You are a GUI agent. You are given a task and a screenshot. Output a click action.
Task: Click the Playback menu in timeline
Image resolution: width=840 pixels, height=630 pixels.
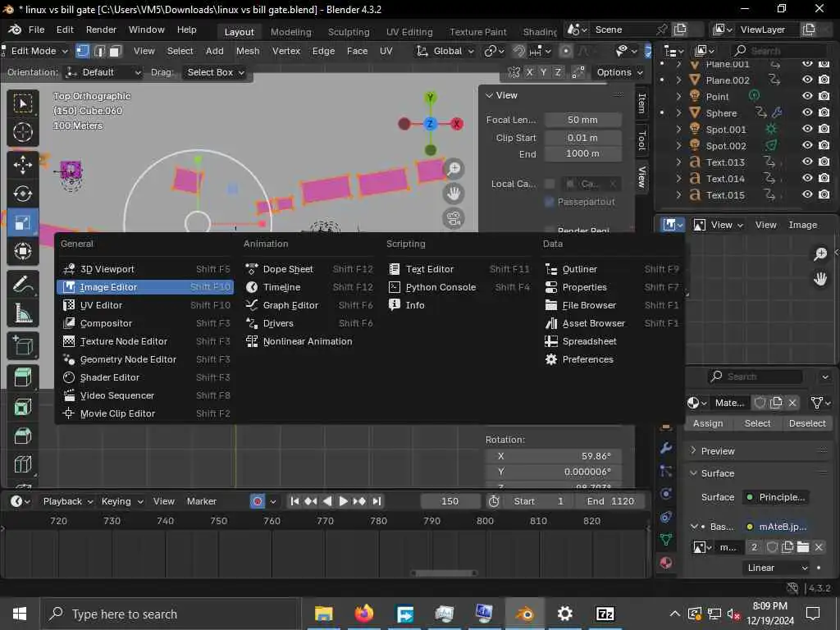point(67,501)
